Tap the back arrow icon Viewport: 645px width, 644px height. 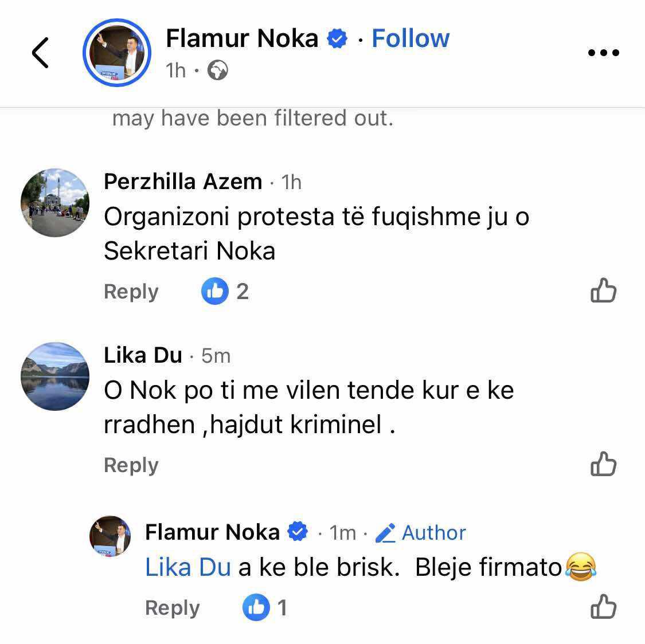point(40,53)
